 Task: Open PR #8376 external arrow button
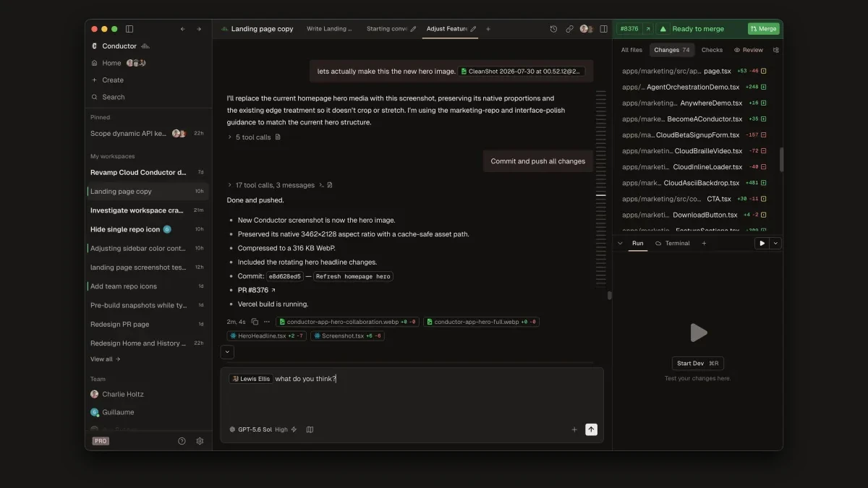point(648,29)
